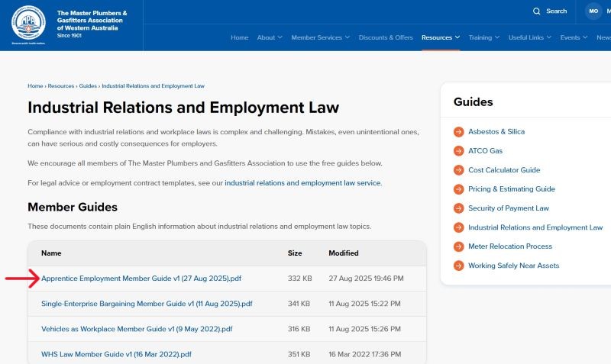This screenshot has height=364, width=611.
Task: Open the Resources nav item
Action: [437, 37]
